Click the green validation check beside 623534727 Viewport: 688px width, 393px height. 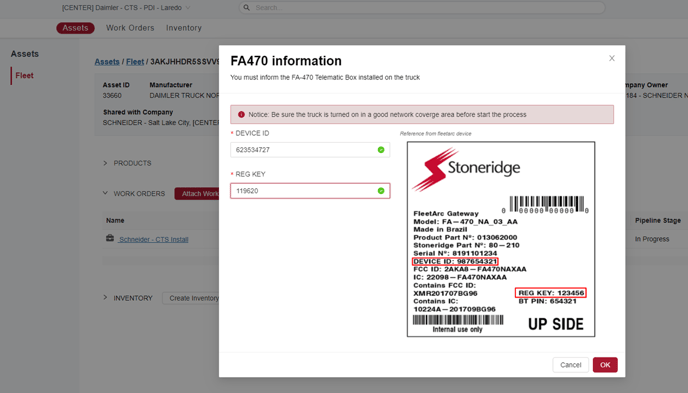click(381, 150)
